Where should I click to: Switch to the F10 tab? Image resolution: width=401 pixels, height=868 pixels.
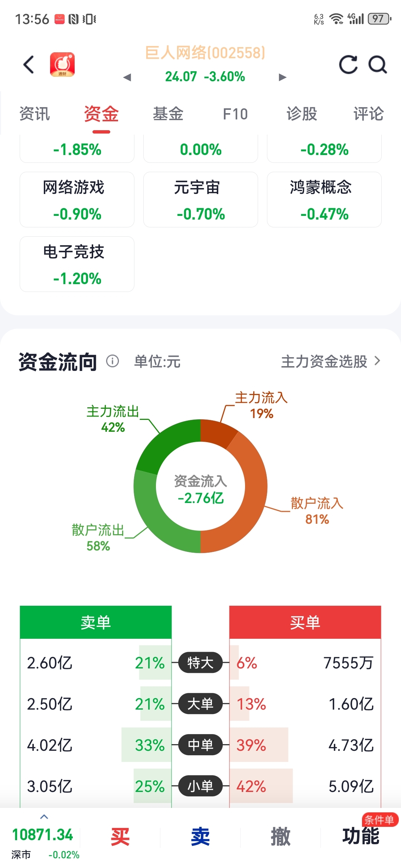(235, 114)
